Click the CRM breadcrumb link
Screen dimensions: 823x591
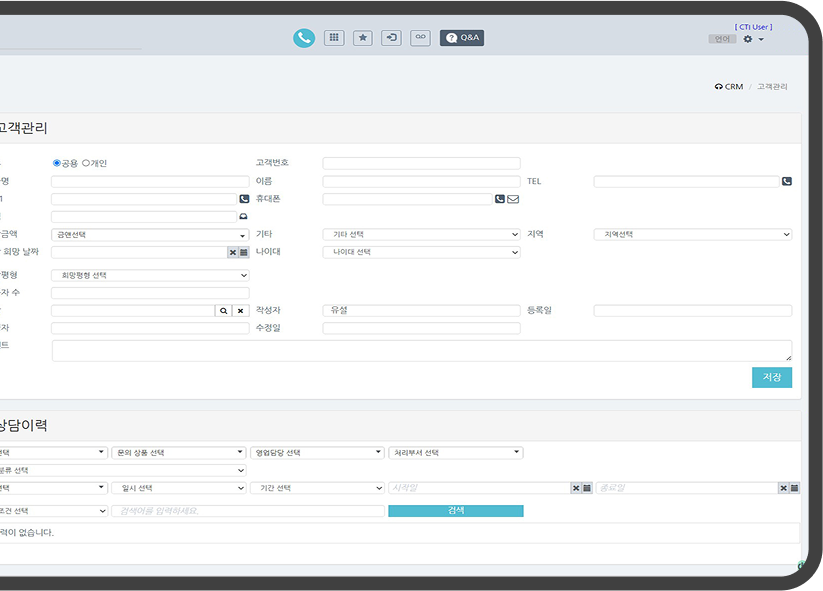click(733, 87)
